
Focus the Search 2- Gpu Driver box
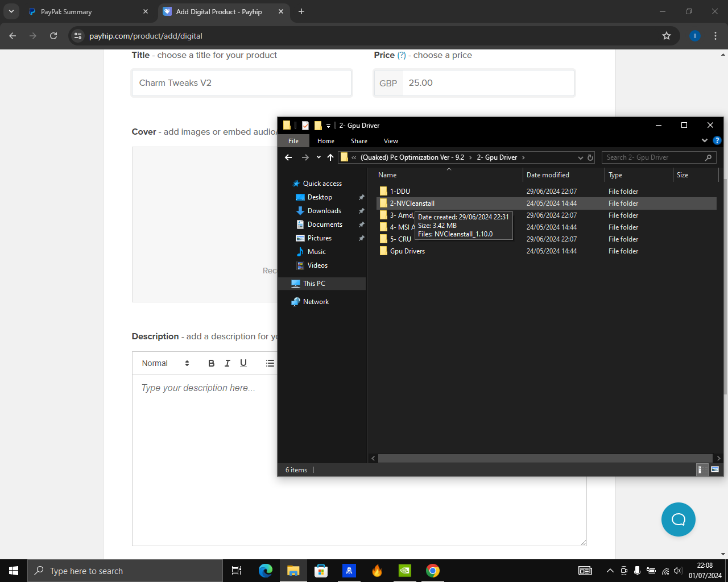(659, 157)
